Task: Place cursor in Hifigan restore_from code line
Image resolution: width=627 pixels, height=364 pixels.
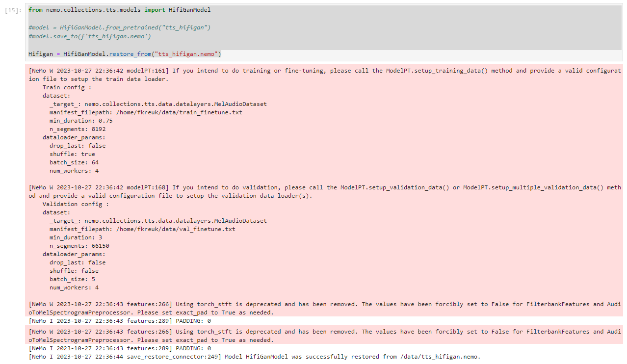Action: tap(125, 54)
